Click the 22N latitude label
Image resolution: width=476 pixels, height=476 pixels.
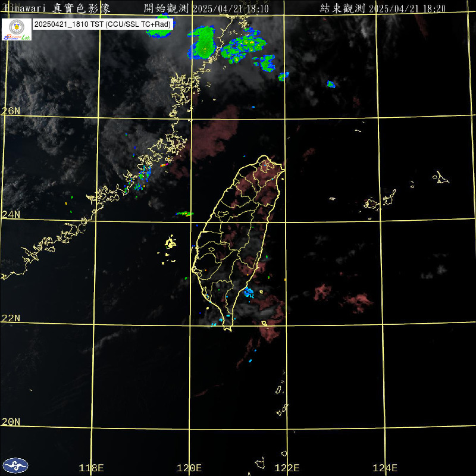click(11, 318)
